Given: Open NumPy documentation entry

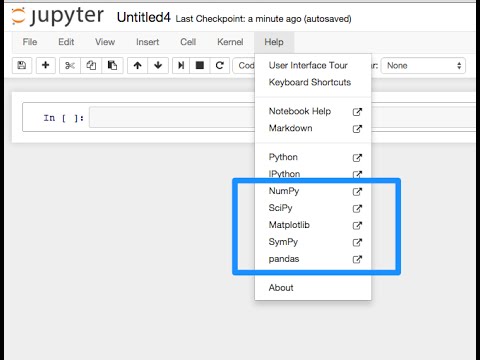Looking at the screenshot, I should [x=313, y=191].
